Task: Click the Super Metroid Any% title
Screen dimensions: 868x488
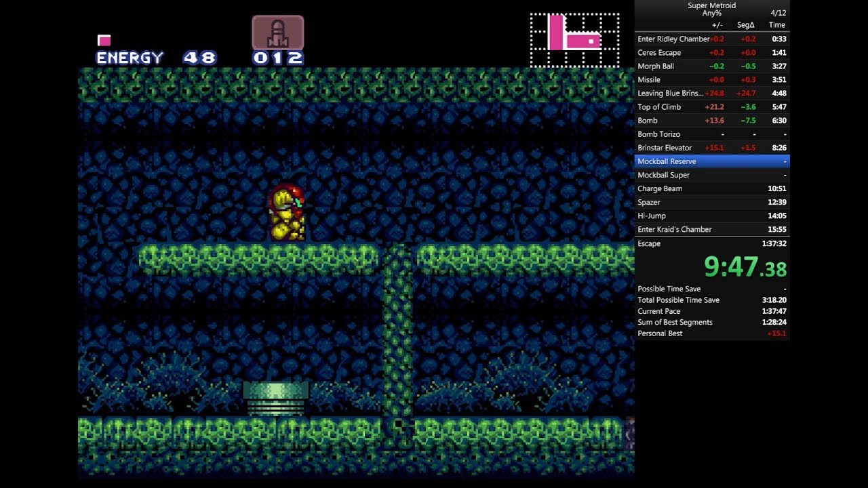Action: (711, 9)
